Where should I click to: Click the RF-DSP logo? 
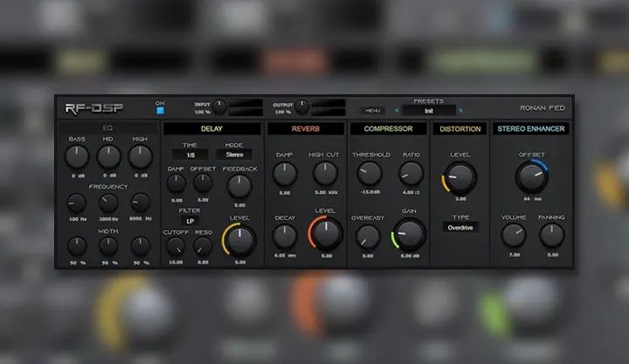94,108
